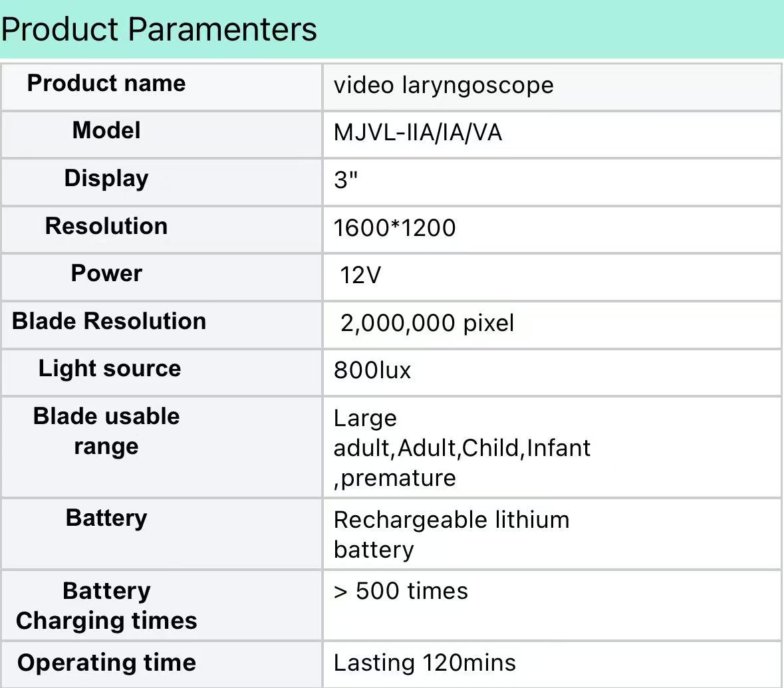Image resolution: width=784 pixels, height=688 pixels.
Task: Select the "Light source" label
Action: tap(110, 369)
